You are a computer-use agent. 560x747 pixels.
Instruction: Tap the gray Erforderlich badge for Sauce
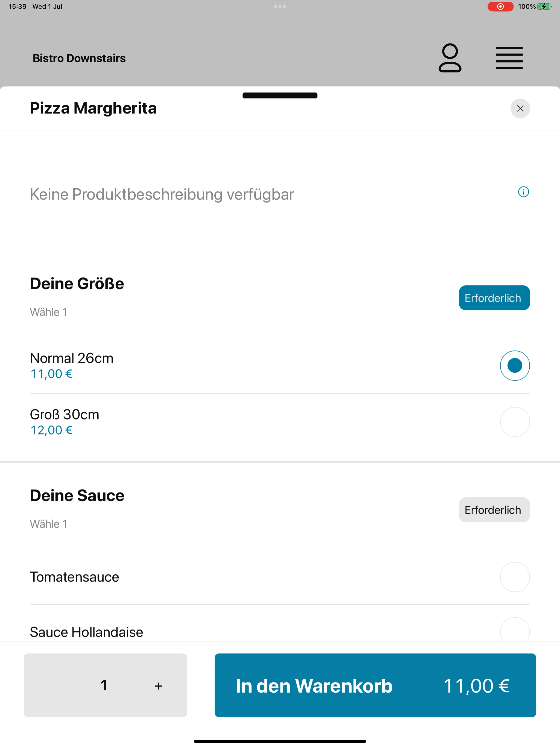494,510
